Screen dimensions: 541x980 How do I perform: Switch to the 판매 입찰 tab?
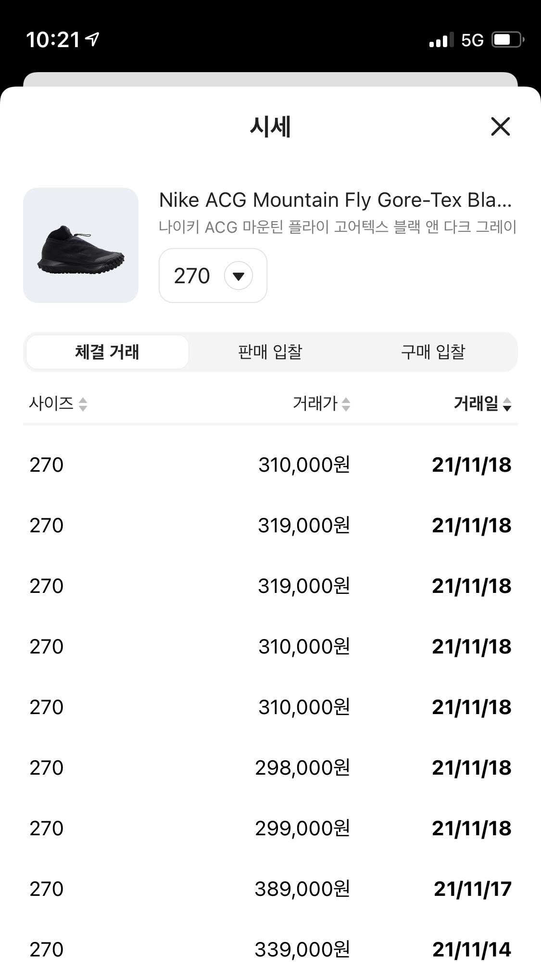point(270,352)
